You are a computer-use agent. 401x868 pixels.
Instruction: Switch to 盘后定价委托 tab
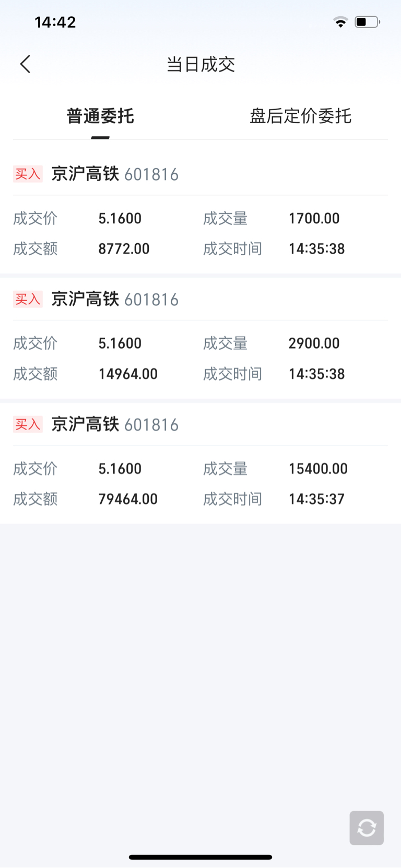pyautogui.click(x=300, y=116)
